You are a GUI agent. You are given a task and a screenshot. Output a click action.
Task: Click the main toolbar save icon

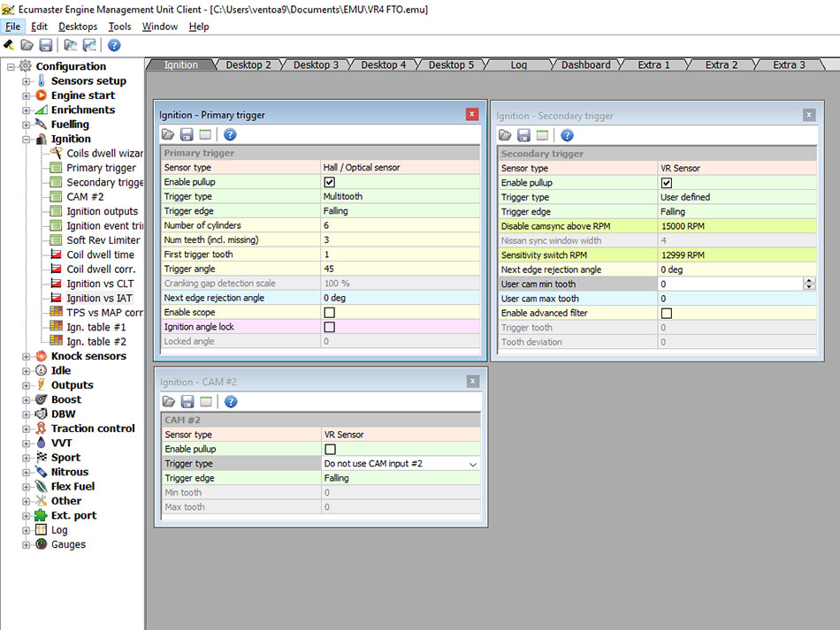point(45,45)
